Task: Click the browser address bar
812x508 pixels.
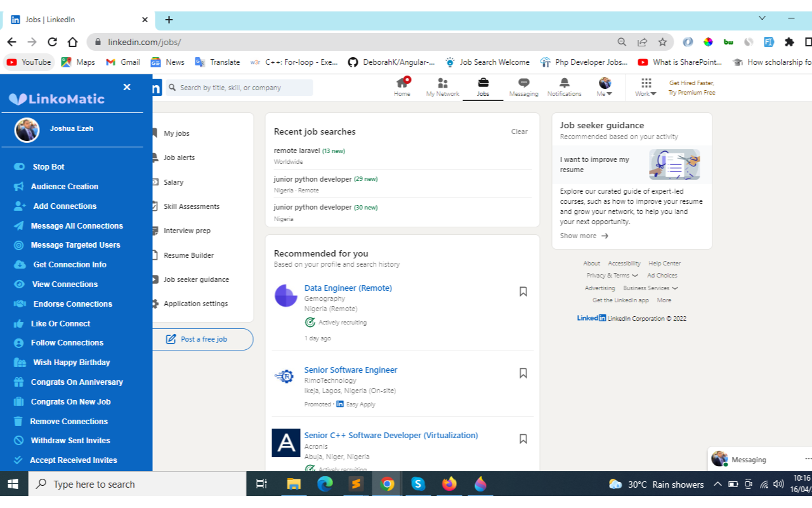Action: [355, 42]
